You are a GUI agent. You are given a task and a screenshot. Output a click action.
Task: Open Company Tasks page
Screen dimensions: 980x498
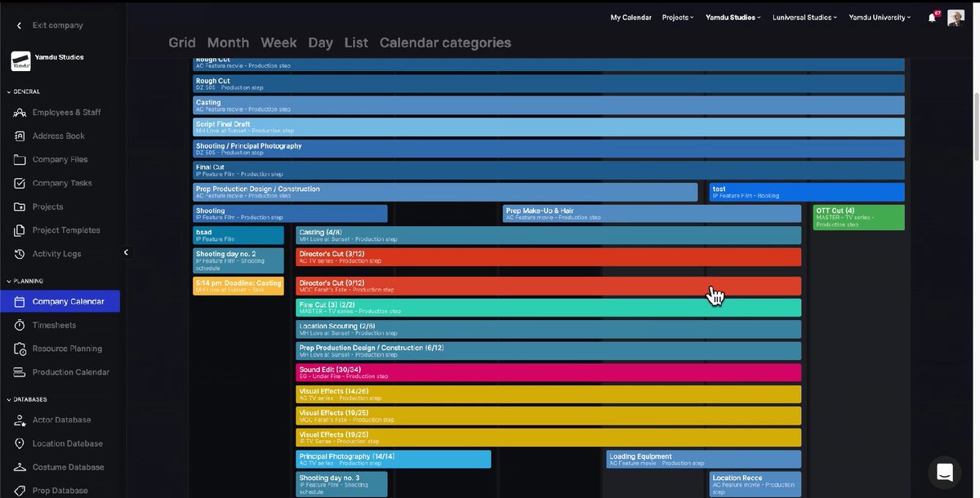(x=62, y=184)
